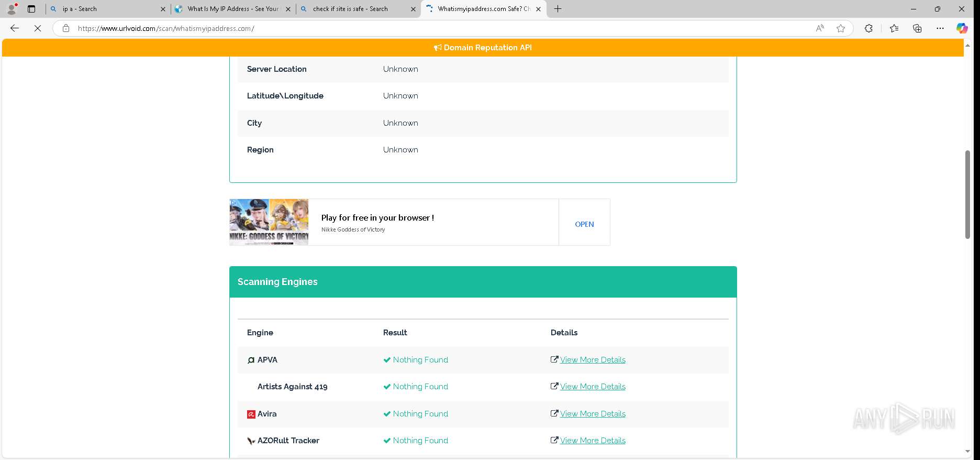Image resolution: width=980 pixels, height=460 pixels.
Task: Click the 'Server Location' label
Action: click(277, 69)
